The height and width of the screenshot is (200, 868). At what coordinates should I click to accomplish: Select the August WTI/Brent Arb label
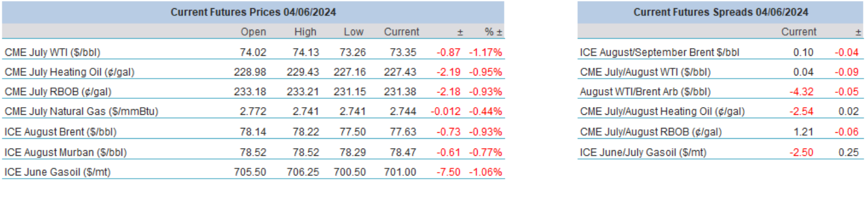point(645,92)
